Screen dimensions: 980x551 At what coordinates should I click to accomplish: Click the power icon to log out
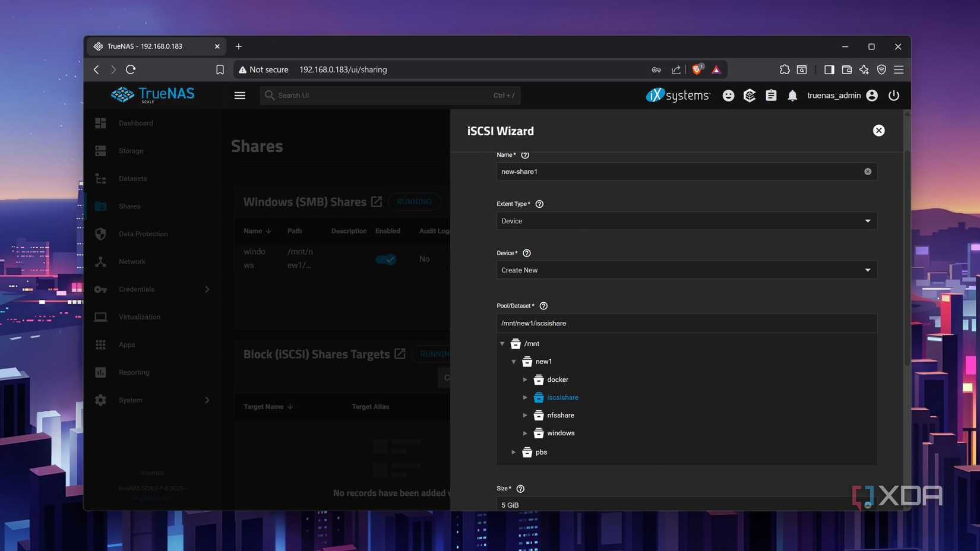point(894,95)
